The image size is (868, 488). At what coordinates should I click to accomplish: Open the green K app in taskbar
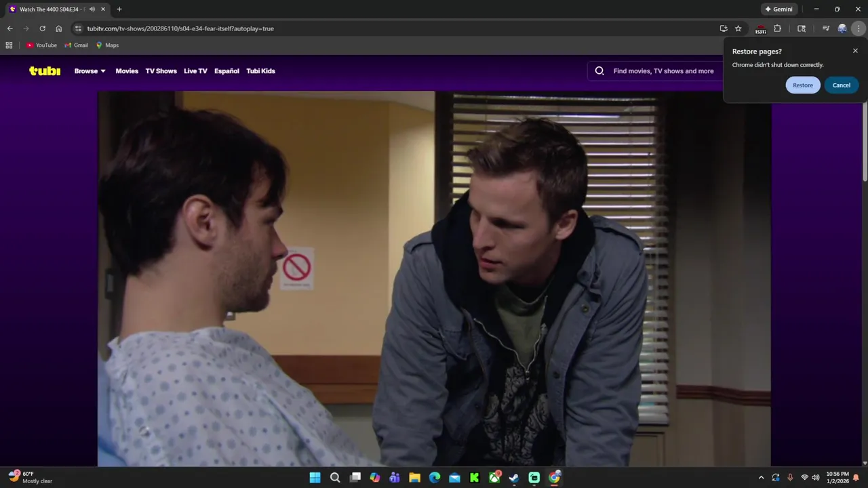click(x=475, y=478)
